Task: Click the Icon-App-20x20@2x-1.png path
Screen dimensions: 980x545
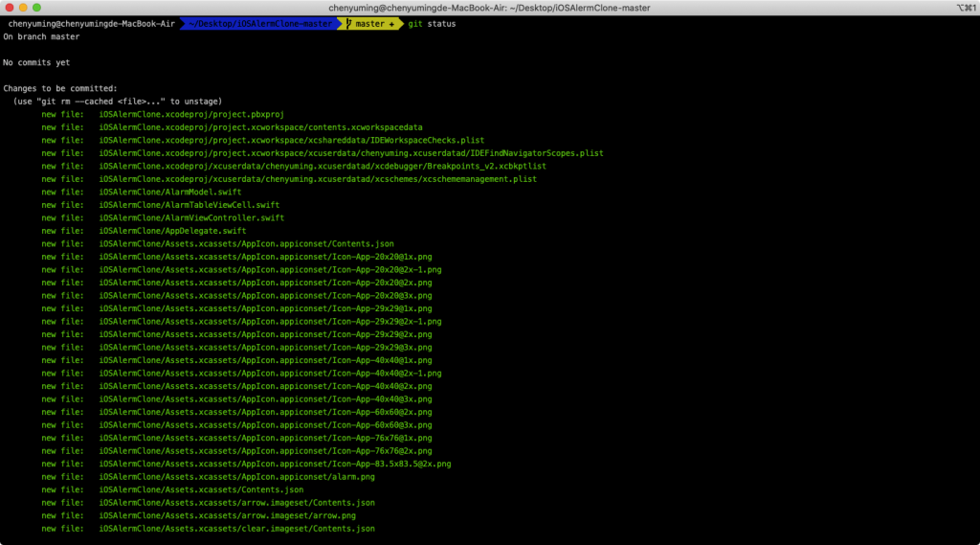Action: (270, 270)
